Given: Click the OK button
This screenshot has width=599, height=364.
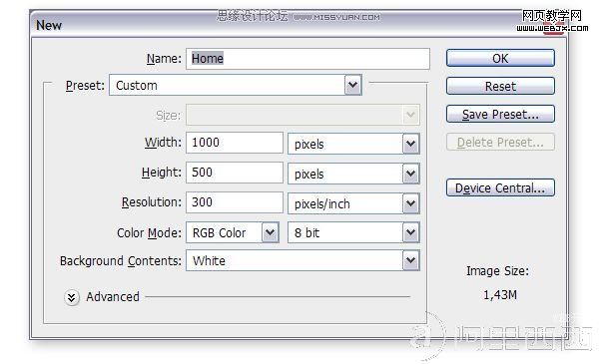Looking at the screenshot, I should point(500,58).
